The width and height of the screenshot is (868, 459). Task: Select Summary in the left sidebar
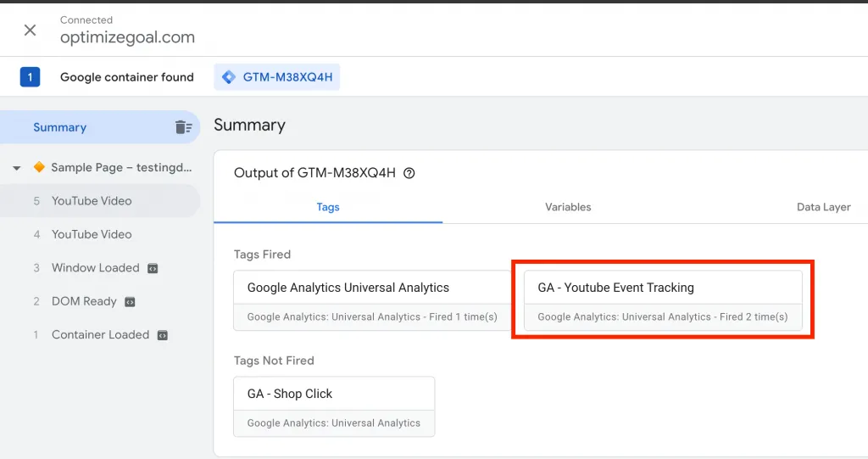(100, 127)
